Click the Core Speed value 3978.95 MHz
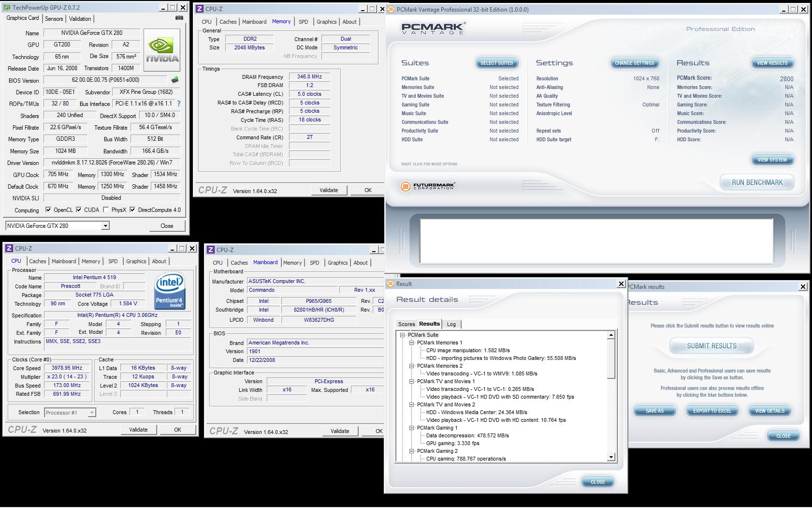This screenshot has width=812, height=508. (67, 368)
